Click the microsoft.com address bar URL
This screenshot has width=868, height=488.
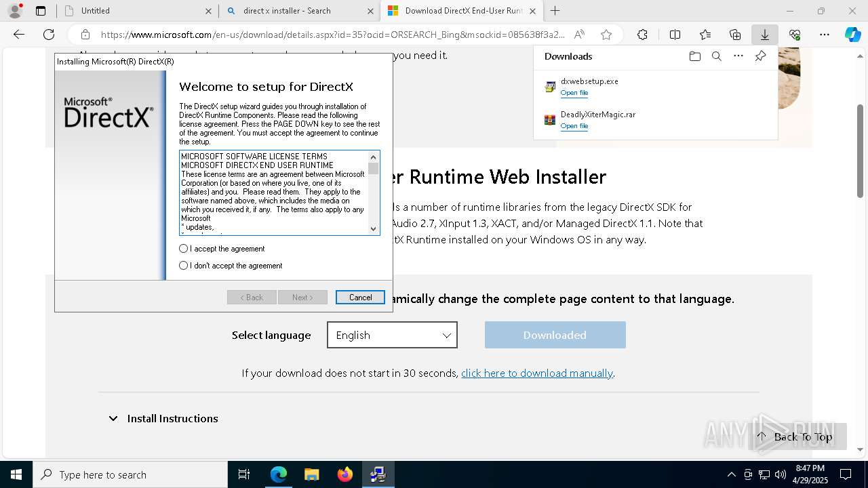click(x=332, y=35)
